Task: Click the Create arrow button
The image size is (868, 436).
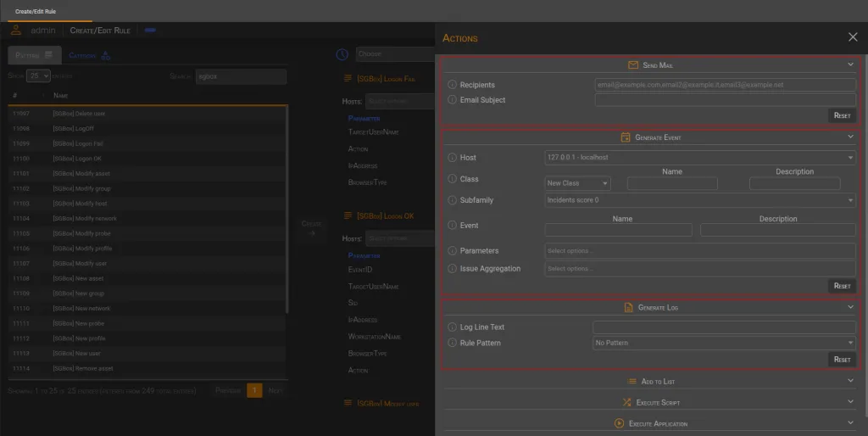Action: click(312, 228)
